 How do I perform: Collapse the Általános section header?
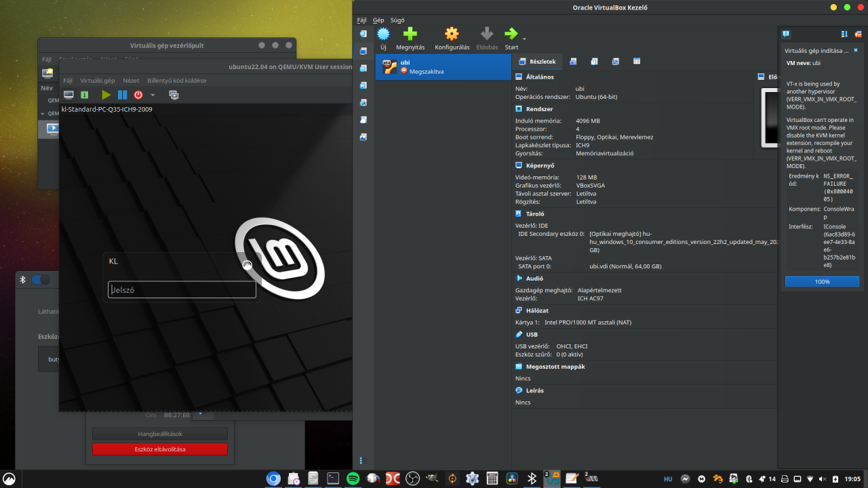click(540, 77)
